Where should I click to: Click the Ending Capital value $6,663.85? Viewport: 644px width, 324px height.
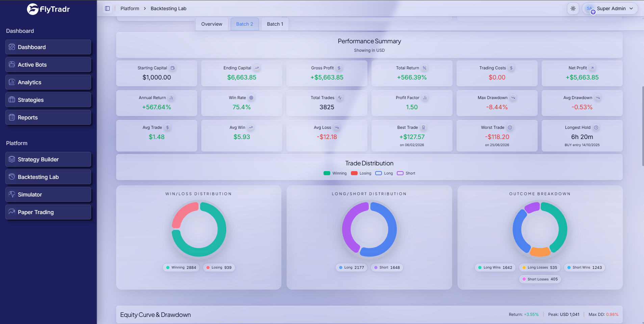[x=242, y=77]
